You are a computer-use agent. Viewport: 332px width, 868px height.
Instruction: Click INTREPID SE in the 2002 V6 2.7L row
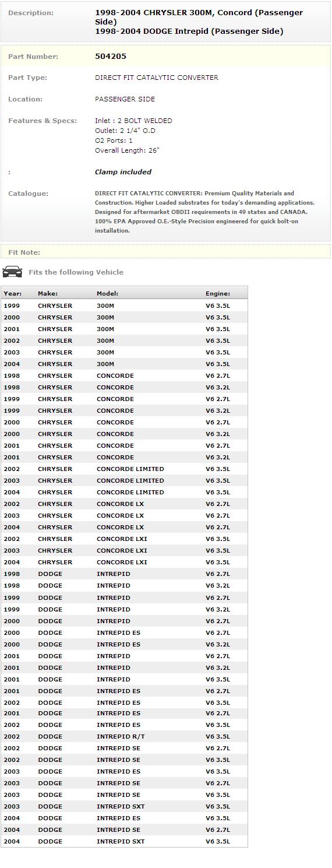pyautogui.click(x=118, y=748)
